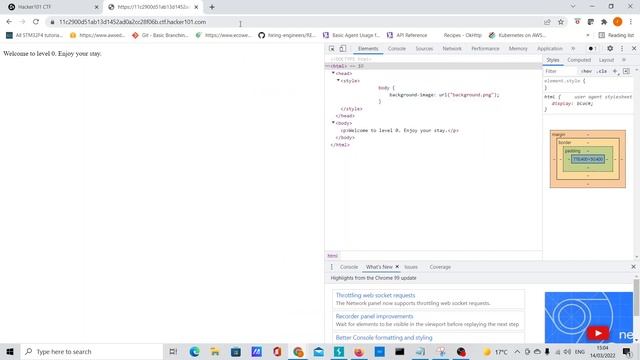Open the issues counter badge in DevTools
Image resolution: width=640 pixels, height=360 pixels.
point(592,49)
